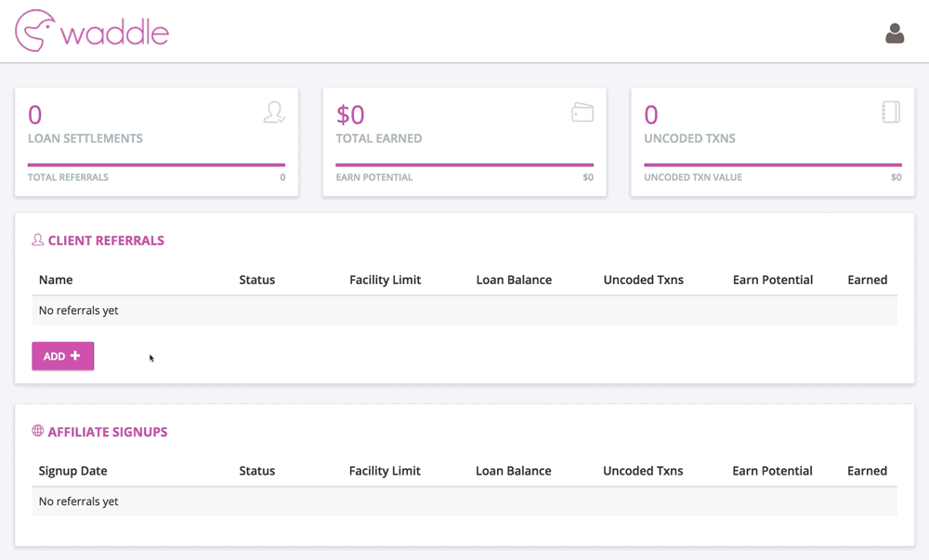The image size is (929, 560).
Task: Click the Loan Settlements person icon
Action: tap(274, 111)
